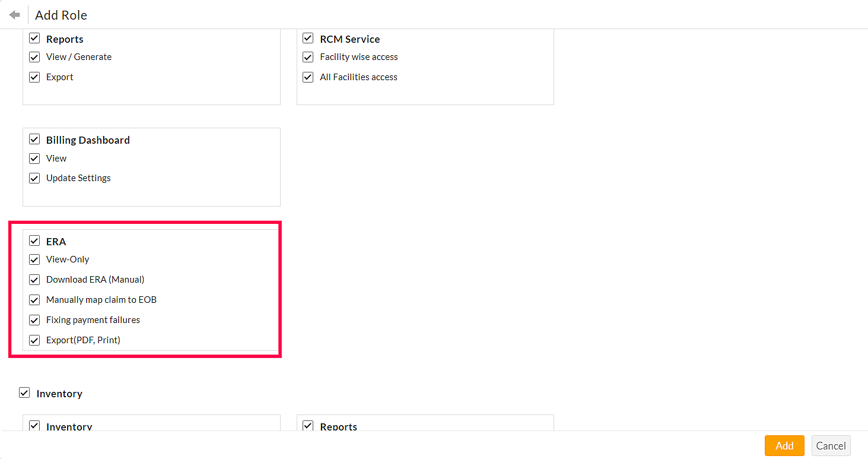Uncheck Fixing payment failures option
Image resolution: width=868 pixels, height=459 pixels.
pyautogui.click(x=34, y=320)
